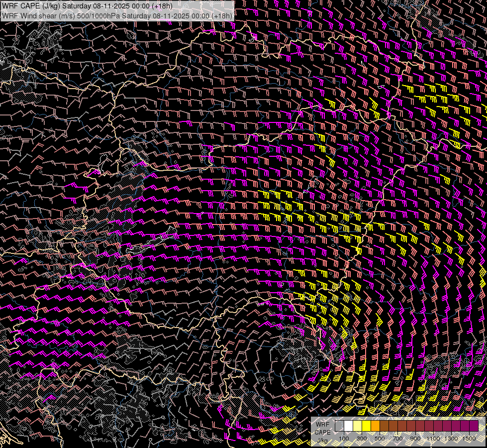Click the 900 label on the CAPE scale
This screenshot has height=448, width=487.
click(415, 438)
